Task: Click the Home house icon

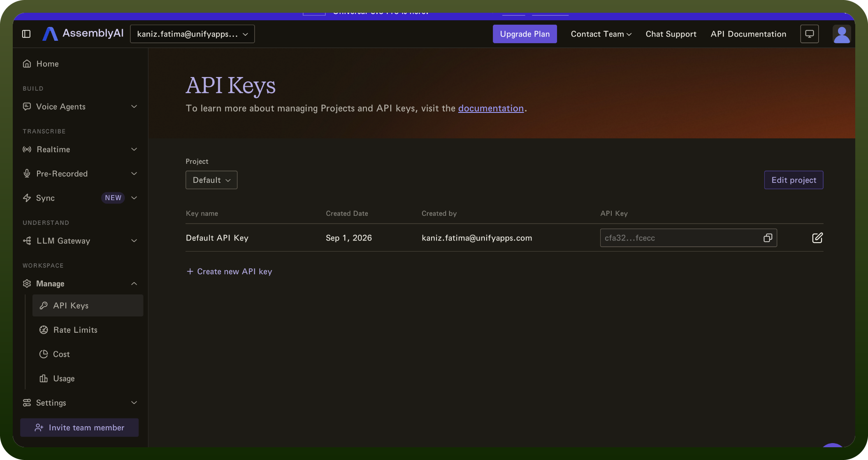Action: 27,64
